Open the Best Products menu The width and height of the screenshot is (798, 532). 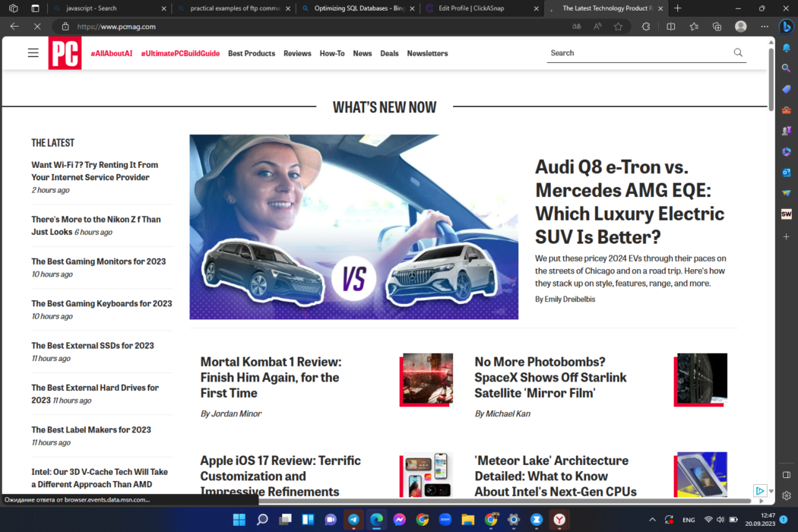coord(252,53)
